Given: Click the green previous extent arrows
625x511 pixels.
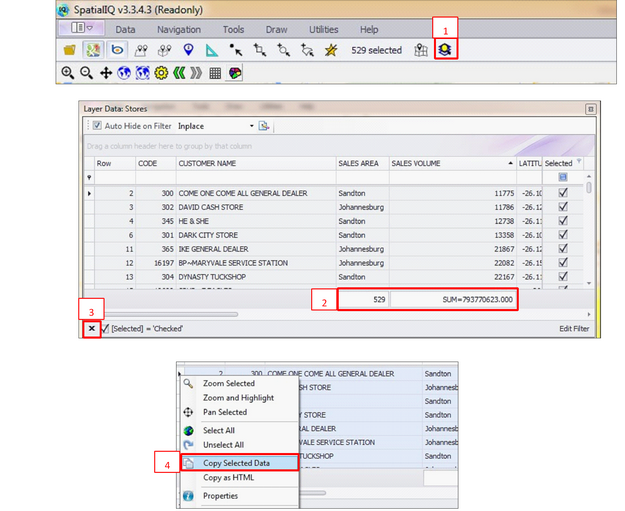Looking at the screenshot, I should click(x=178, y=73).
